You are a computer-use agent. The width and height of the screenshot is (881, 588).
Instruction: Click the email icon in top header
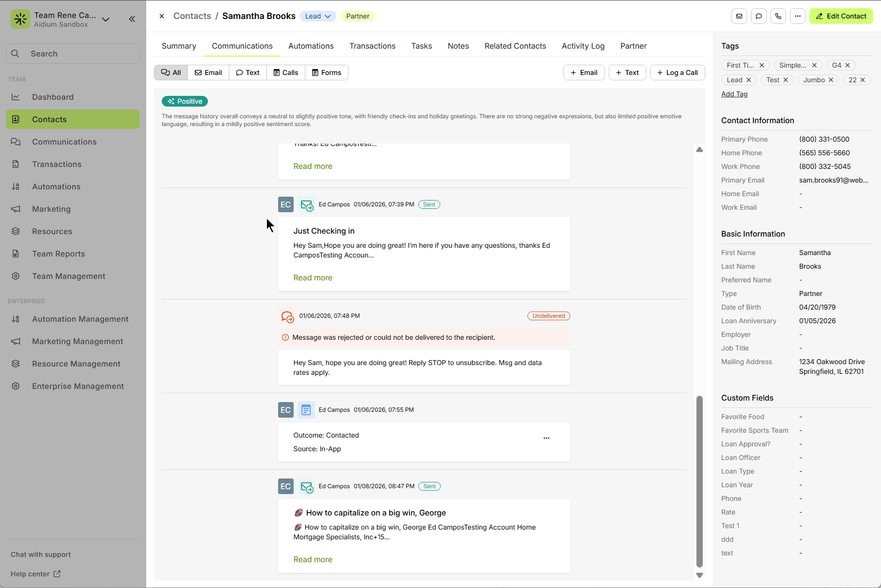tap(739, 16)
